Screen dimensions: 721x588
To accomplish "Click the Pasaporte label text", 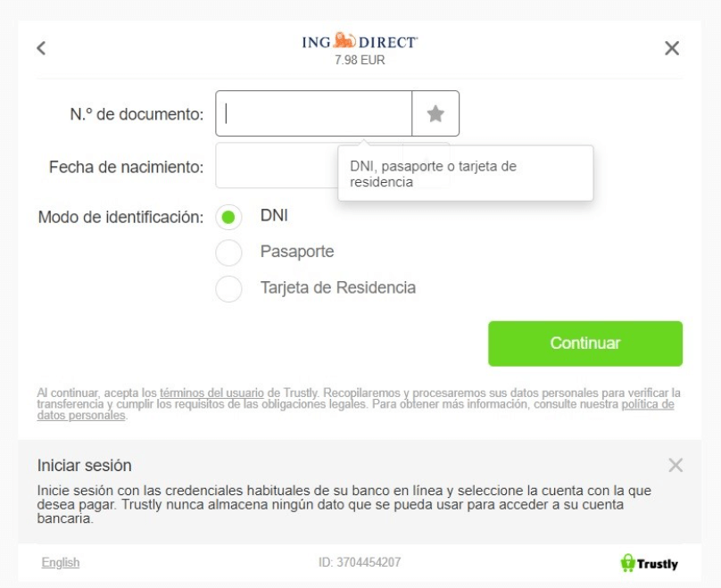I will pyautogui.click(x=297, y=252).
